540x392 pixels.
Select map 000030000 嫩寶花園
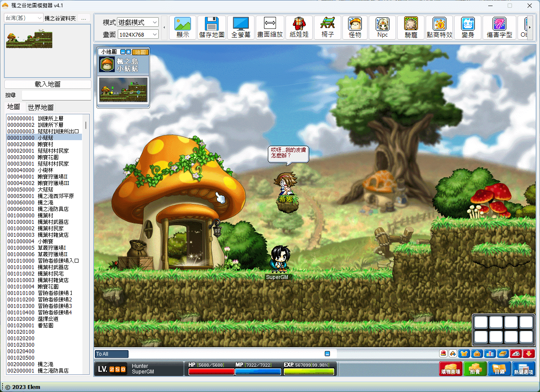coord(44,157)
